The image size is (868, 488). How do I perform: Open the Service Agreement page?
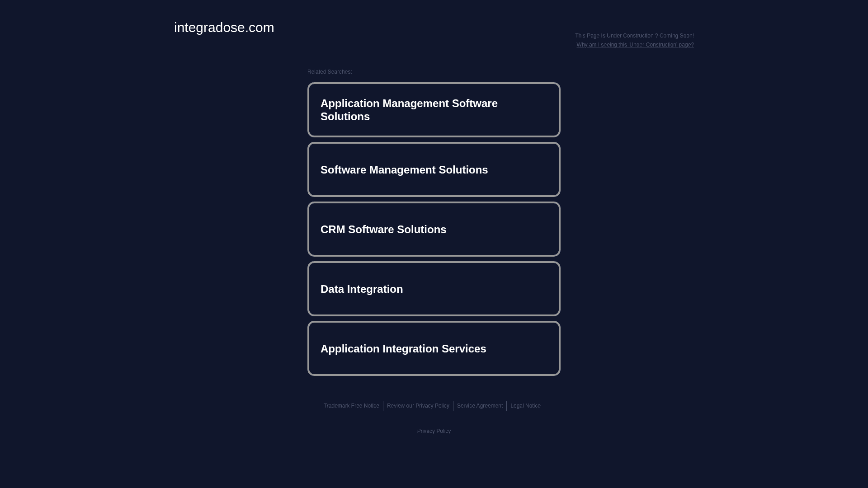click(x=480, y=405)
